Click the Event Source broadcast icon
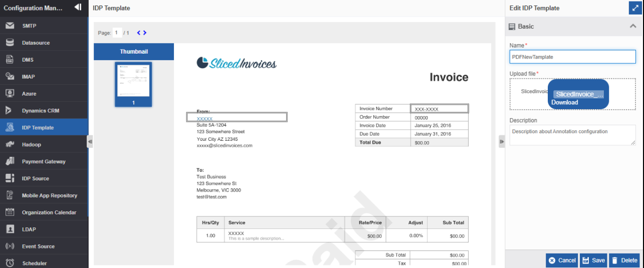This screenshot has height=268, width=644. point(10,246)
